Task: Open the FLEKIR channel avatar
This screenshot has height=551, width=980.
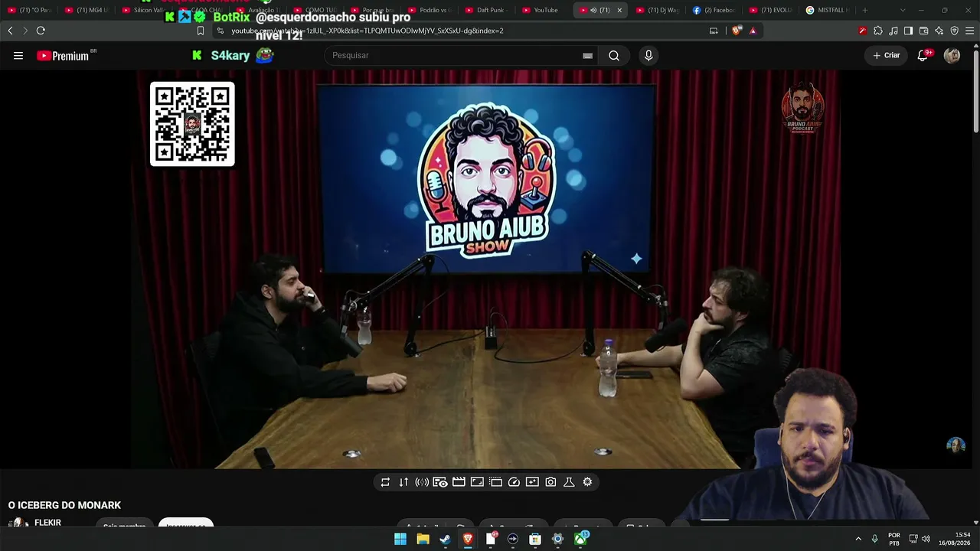Action: coord(18,523)
